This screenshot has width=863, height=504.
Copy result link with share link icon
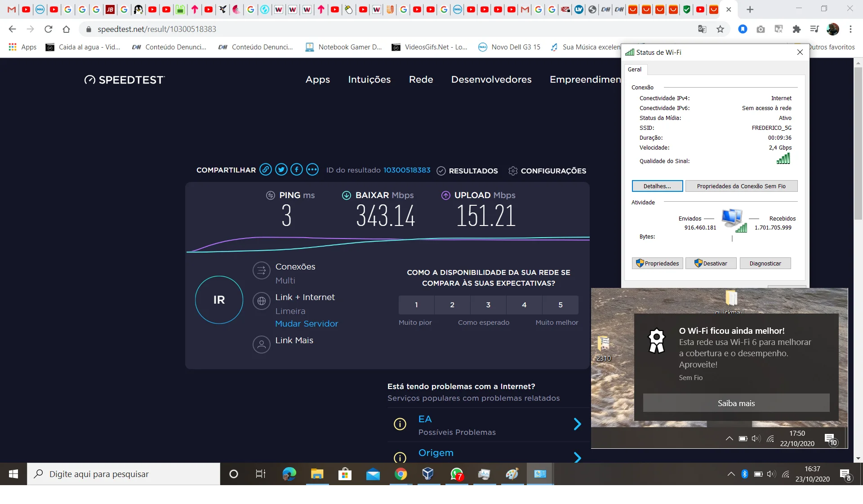click(266, 170)
